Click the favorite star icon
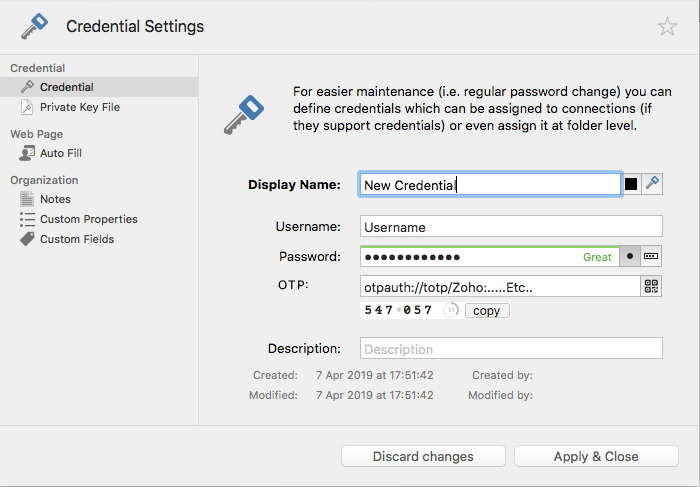Screen dimensions: 700x487 [667, 27]
